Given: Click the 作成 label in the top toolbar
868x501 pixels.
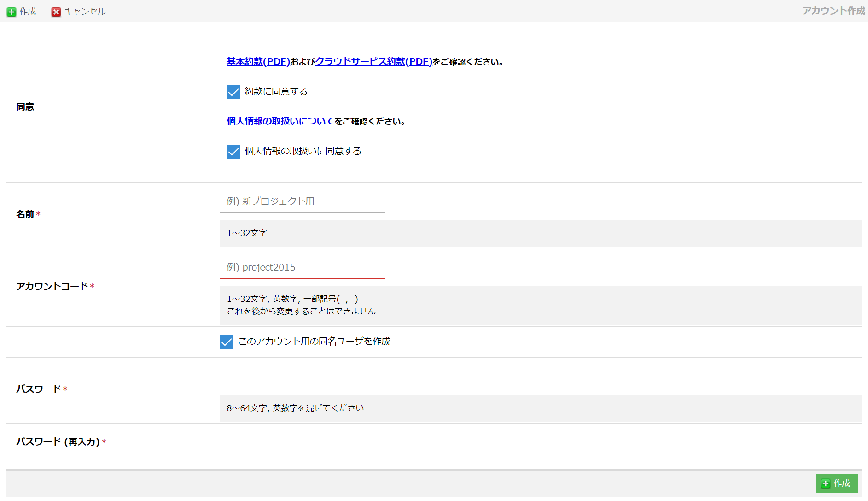Looking at the screenshot, I should pyautogui.click(x=28, y=12).
